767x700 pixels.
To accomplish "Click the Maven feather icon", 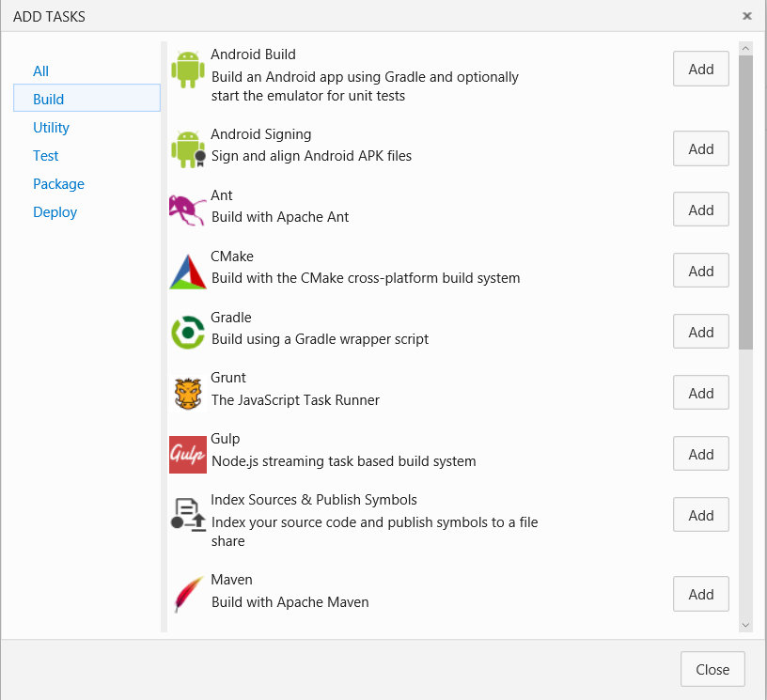I will pyautogui.click(x=187, y=595).
